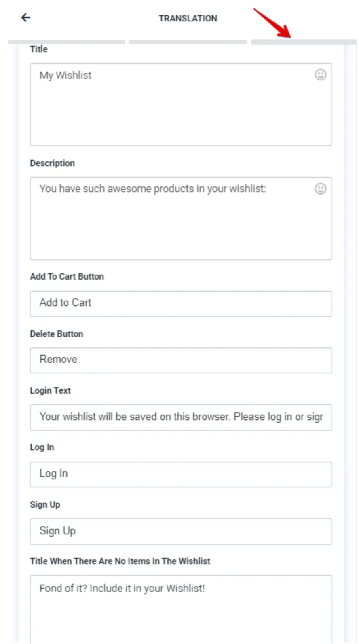Click the 'Login Text' field label
This screenshot has height=644, width=359.
click(51, 391)
